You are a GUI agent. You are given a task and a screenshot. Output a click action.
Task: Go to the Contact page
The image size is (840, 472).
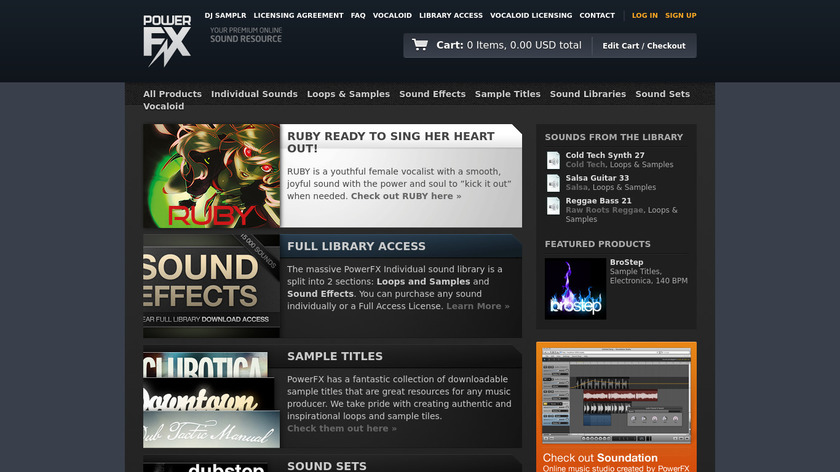pyautogui.click(x=597, y=16)
